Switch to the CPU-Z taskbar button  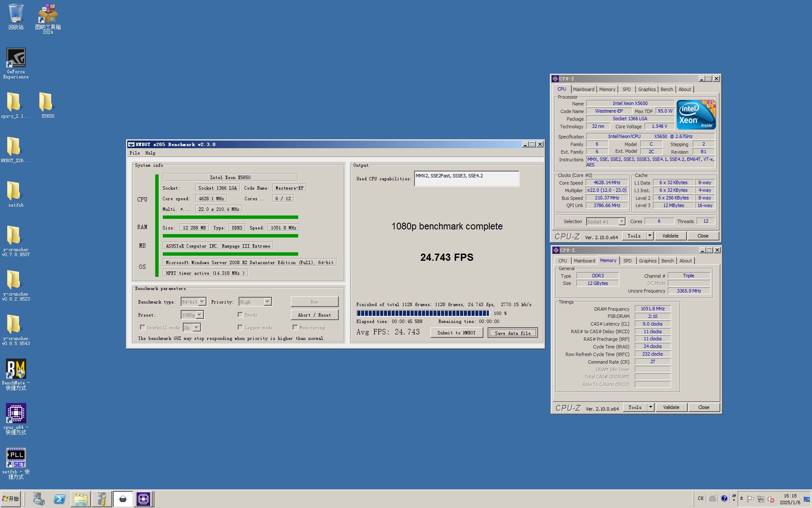143,499
